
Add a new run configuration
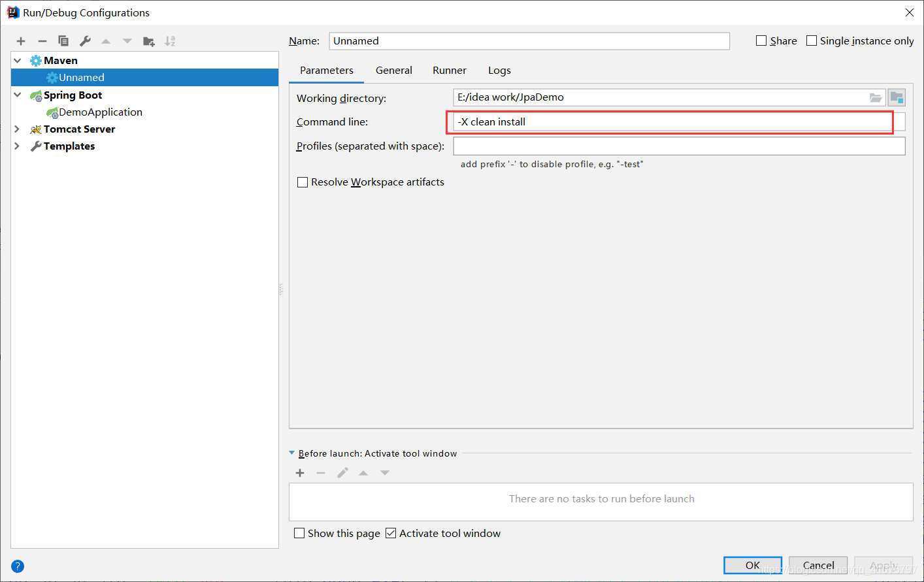click(20, 40)
